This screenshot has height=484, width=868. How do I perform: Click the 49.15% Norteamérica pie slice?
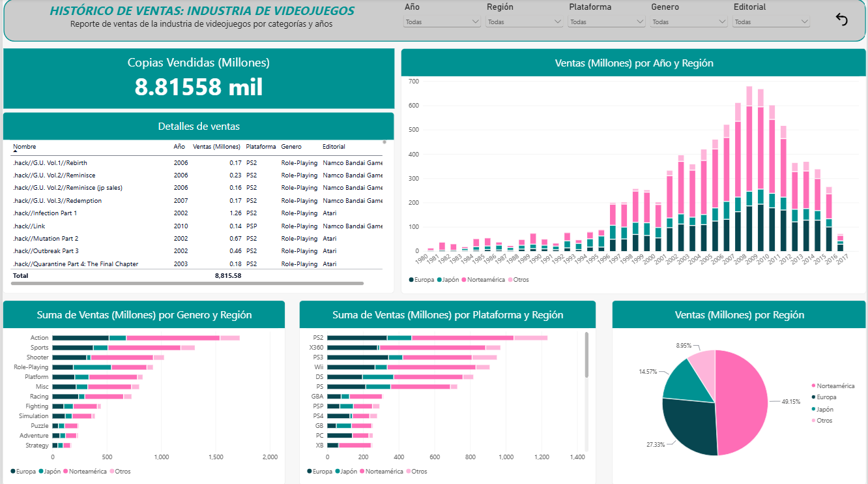point(742,402)
